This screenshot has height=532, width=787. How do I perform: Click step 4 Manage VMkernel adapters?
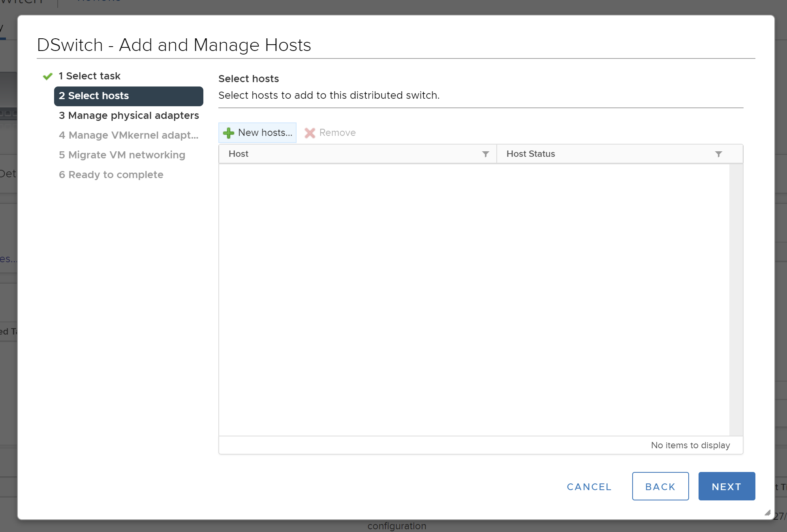click(128, 135)
